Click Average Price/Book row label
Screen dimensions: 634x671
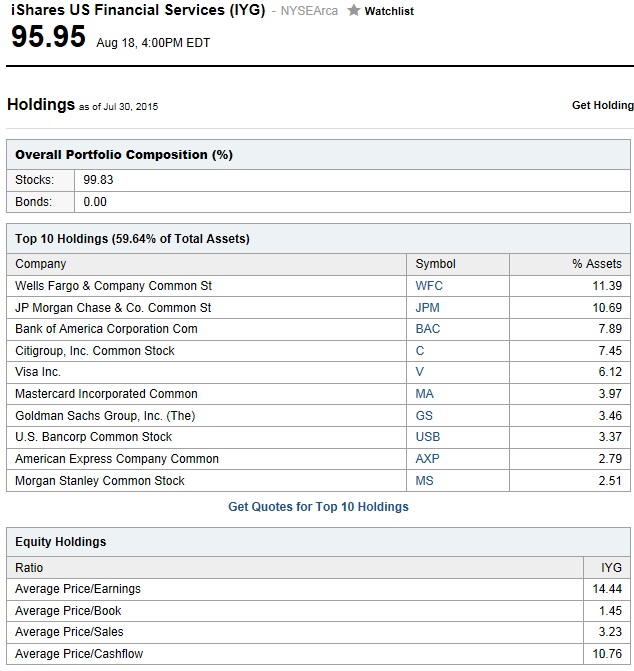[x=68, y=611]
